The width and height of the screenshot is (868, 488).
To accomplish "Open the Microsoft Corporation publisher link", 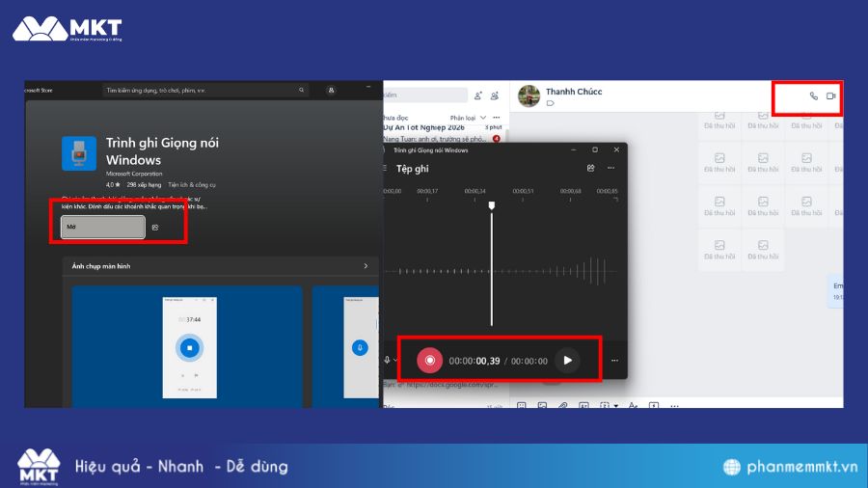I will pyautogui.click(x=134, y=174).
